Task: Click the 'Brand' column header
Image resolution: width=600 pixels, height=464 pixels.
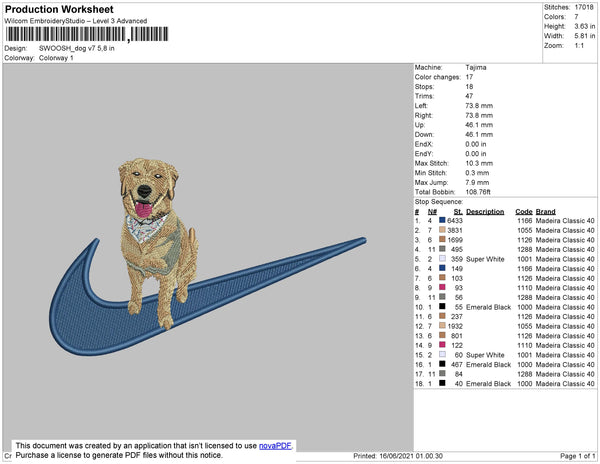Action: [x=545, y=212]
